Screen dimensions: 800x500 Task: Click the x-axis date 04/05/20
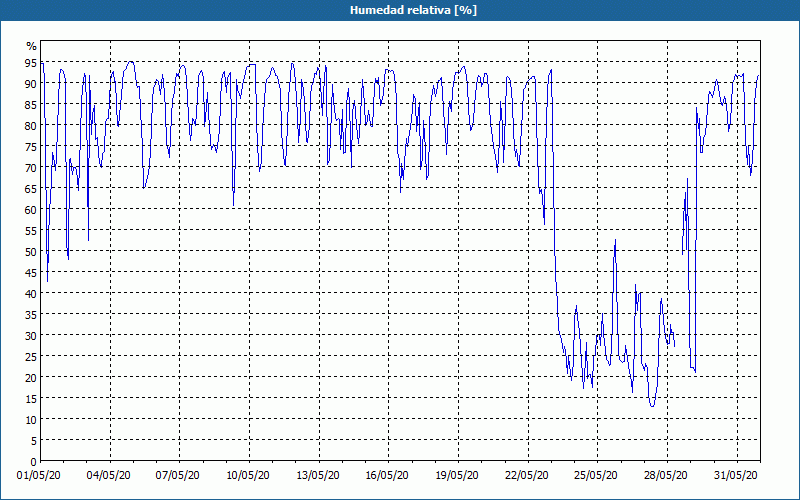click(108, 475)
